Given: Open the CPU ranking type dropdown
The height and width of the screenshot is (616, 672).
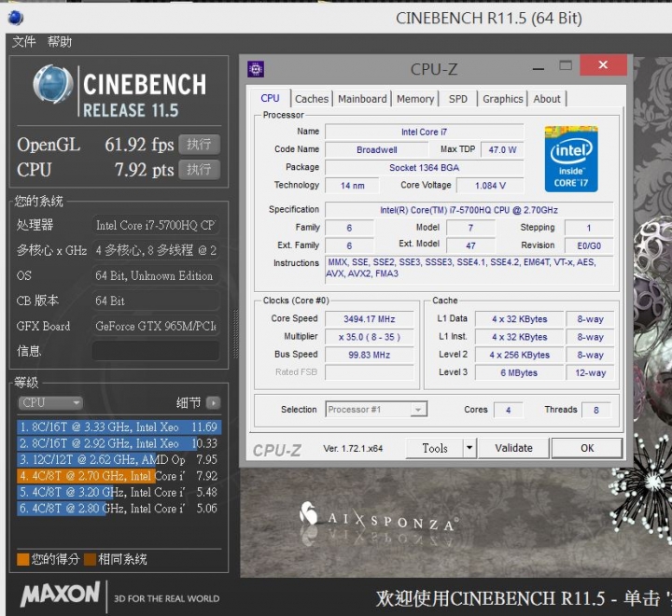Looking at the screenshot, I should tap(50, 403).
